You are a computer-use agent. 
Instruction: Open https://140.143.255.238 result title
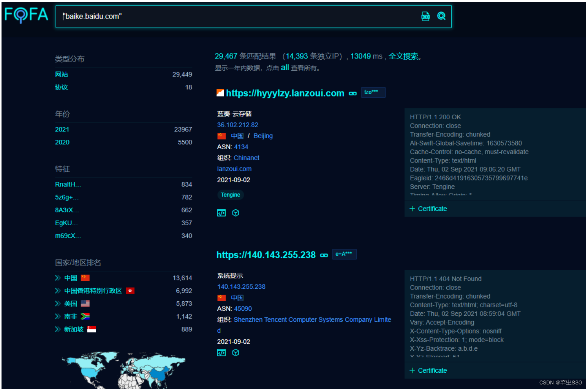pyautogui.click(x=266, y=255)
